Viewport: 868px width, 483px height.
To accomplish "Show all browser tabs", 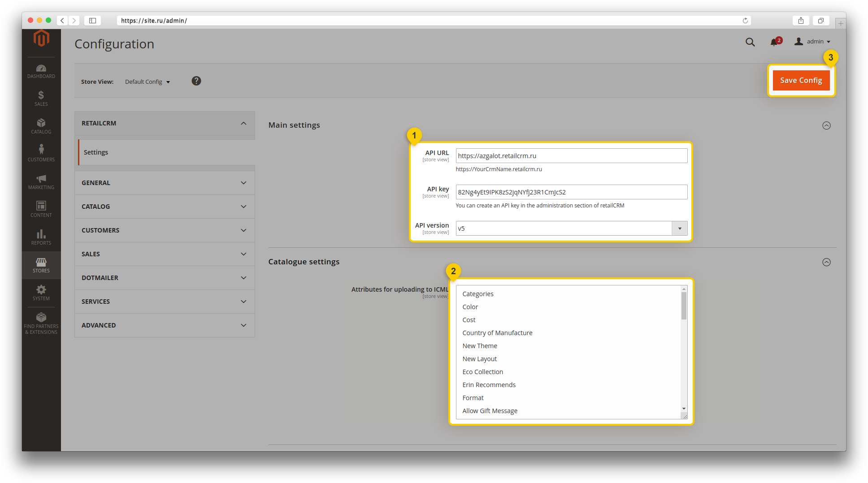I will [821, 21].
